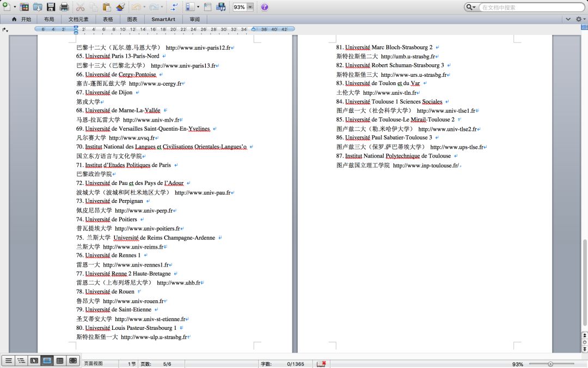The image size is (588, 368).
Task: Click the search in document field
Action: (531, 7)
